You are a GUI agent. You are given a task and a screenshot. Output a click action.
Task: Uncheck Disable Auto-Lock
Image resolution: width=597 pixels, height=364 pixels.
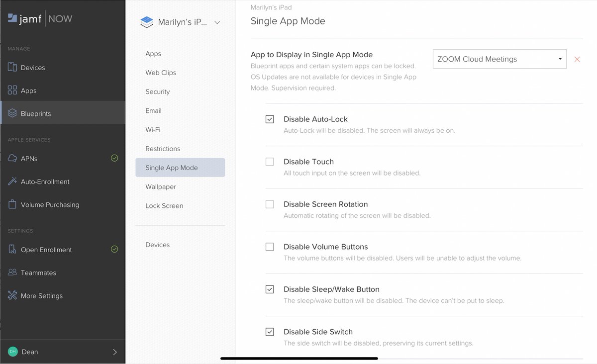click(270, 119)
